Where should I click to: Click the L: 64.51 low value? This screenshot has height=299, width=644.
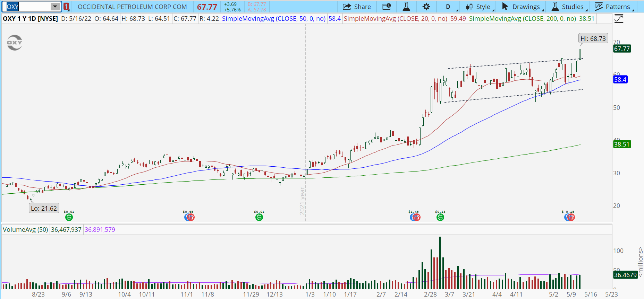[x=159, y=19]
